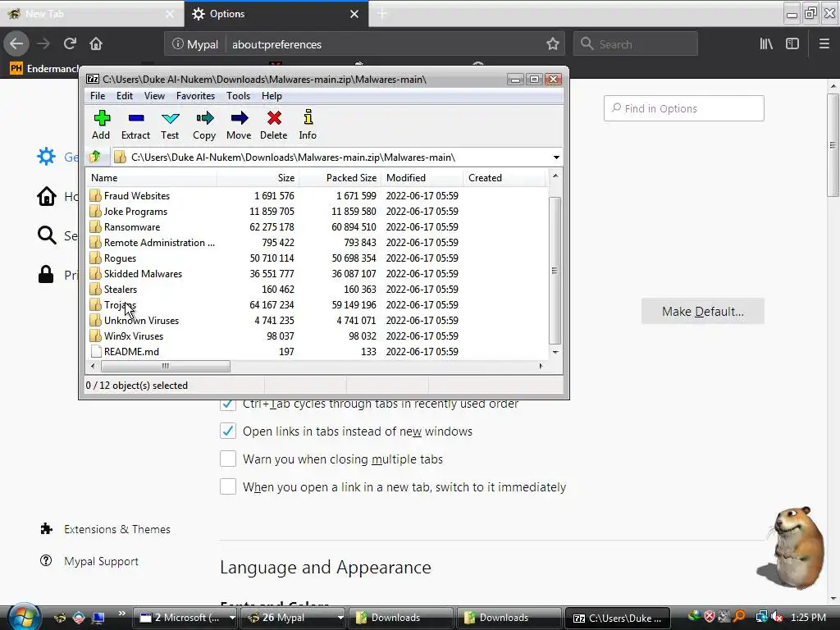
Task: Open the Endermanch bookmark in bookmarks bar
Action: 45,69
